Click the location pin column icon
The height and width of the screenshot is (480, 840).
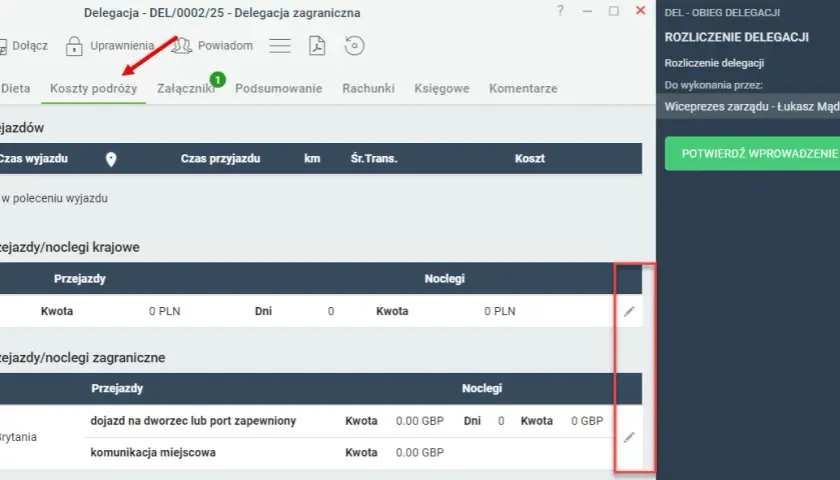(111, 159)
